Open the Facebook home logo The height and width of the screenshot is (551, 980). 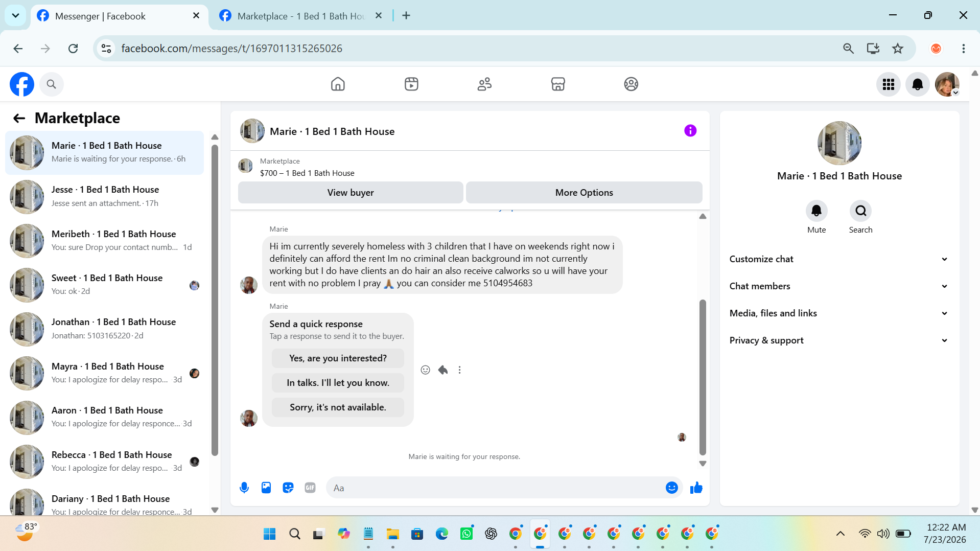click(x=22, y=84)
